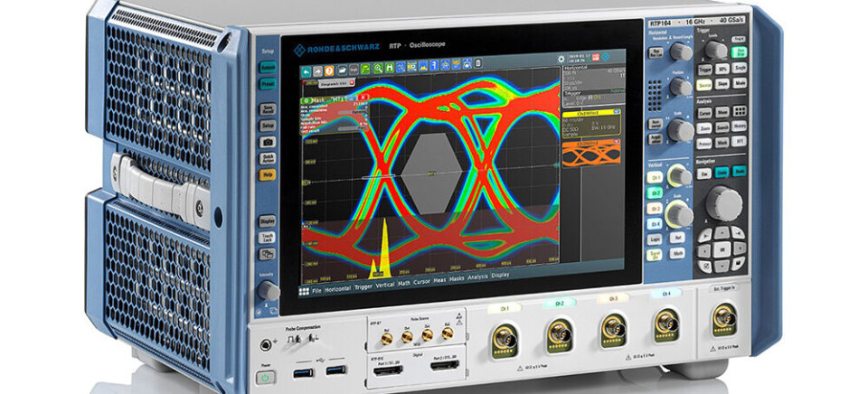Push the Preset key
868x394 pixels.
pyautogui.click(x=268, y=84)
